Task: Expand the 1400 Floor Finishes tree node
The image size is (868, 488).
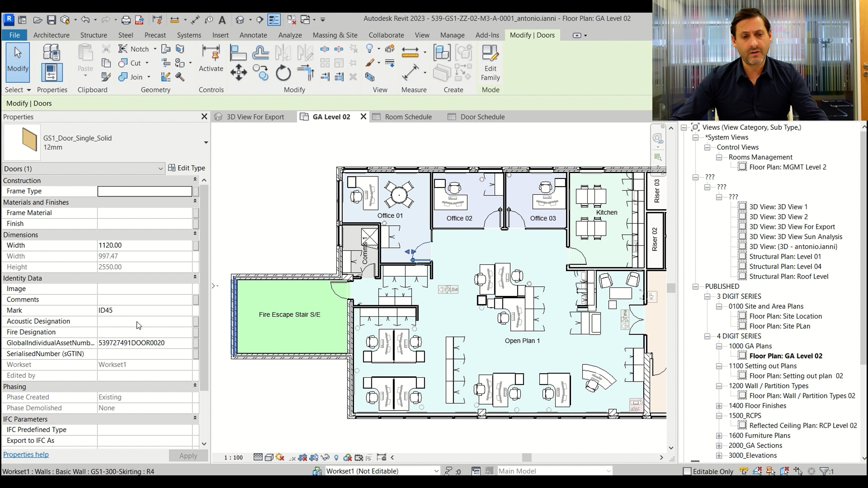Action: click(x=719, y=406)
